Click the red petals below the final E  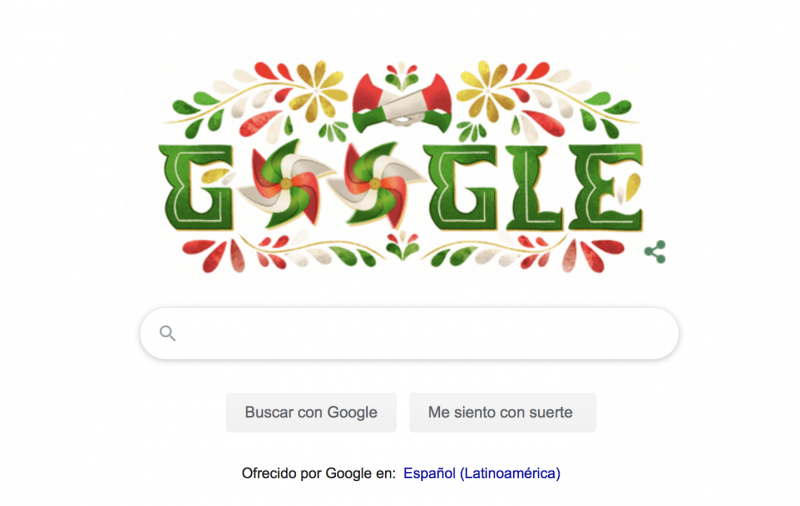click(x=593, y=255)
